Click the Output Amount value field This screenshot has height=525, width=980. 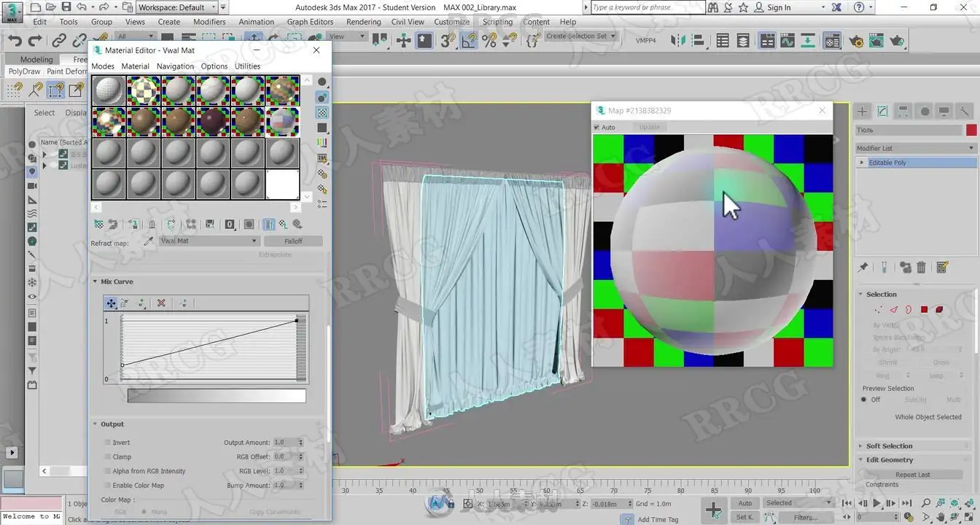point(284,443)
